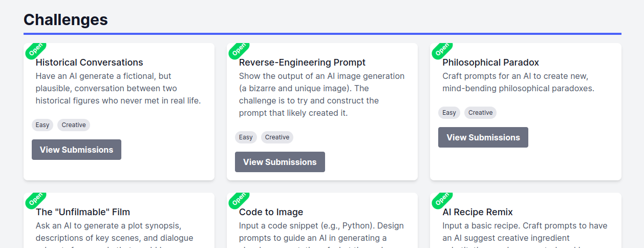
Task: Click the Open badge on Reverse-Engineering Prompt
Action: coord(239,50)
